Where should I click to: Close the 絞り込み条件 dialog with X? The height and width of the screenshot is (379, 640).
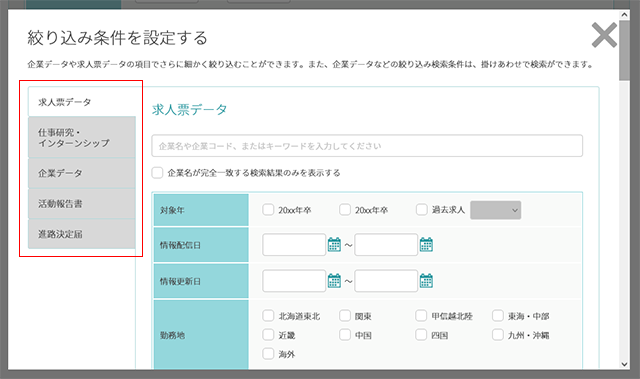(604, 35)
